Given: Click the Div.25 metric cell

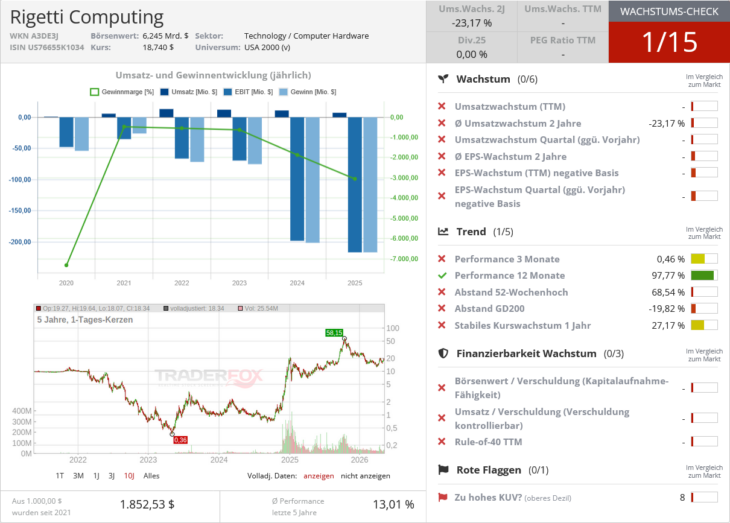Looking at the screenshot, I should tap(472, 47).
